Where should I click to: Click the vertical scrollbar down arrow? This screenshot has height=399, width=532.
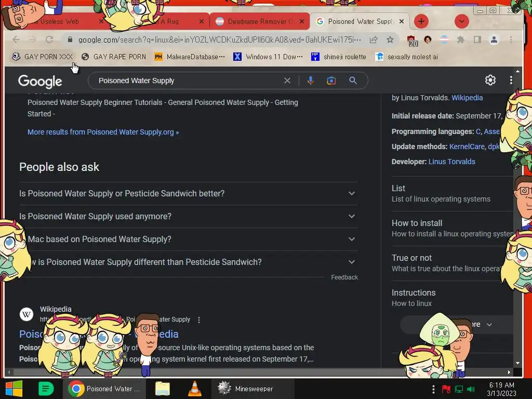pos(517,363)
